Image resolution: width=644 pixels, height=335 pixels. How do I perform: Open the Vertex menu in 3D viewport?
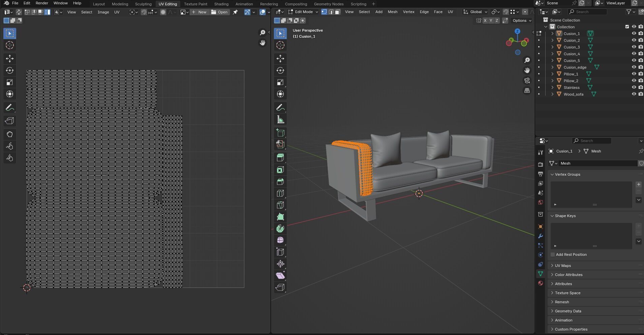point(408,12)
